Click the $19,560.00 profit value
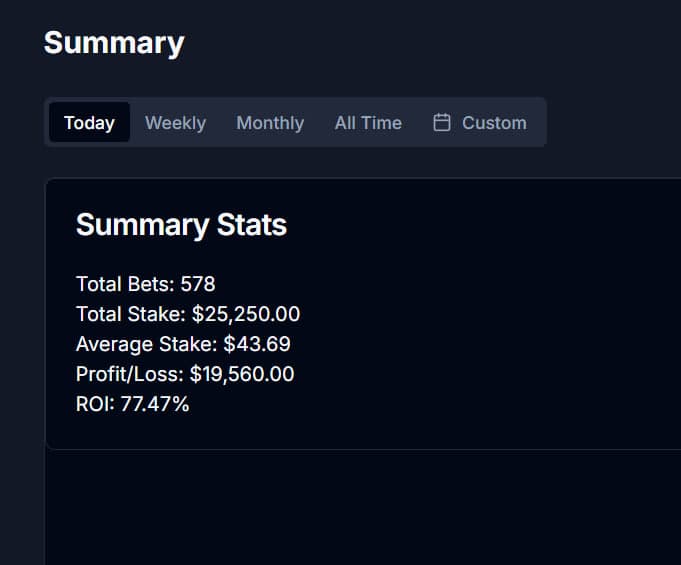This screenshot has width=681, height=565. click(x=242, y=374)
